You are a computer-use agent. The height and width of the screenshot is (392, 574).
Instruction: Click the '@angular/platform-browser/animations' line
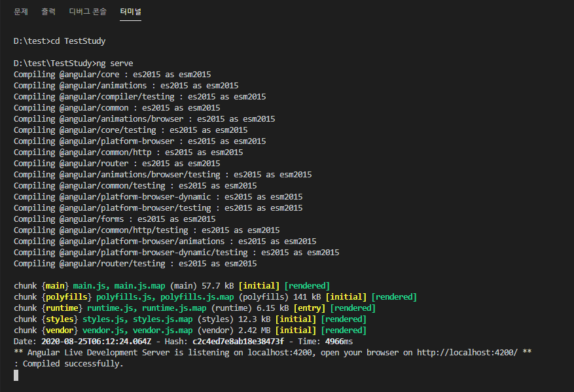click(165, 241)
